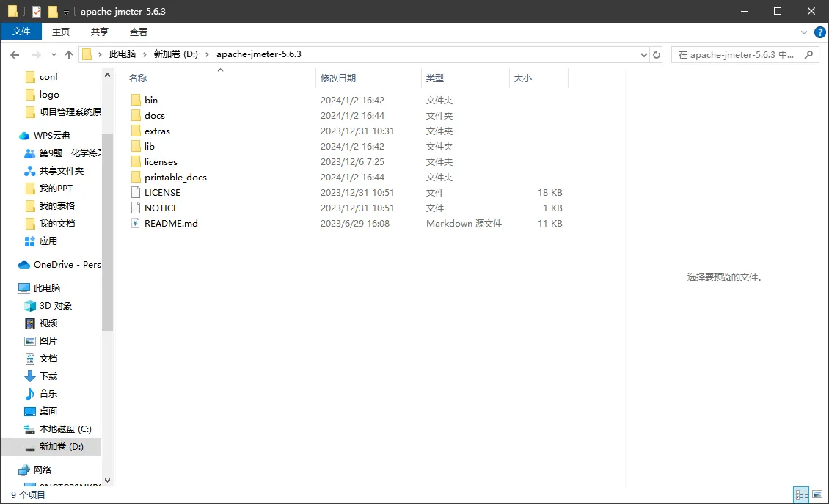
Task: Expand the chevron after 此电脑 in breadcrumb
Action: click(x=145, y=54)
